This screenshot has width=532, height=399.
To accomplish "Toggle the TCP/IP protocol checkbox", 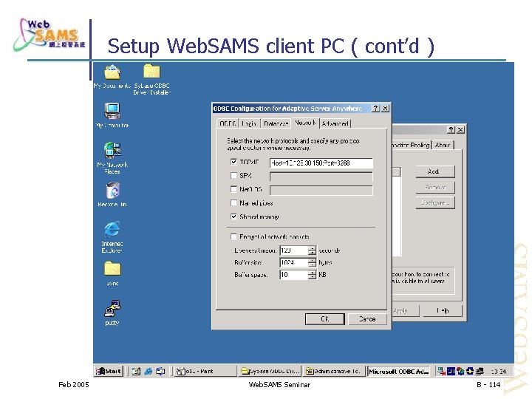I will (233, 162).
